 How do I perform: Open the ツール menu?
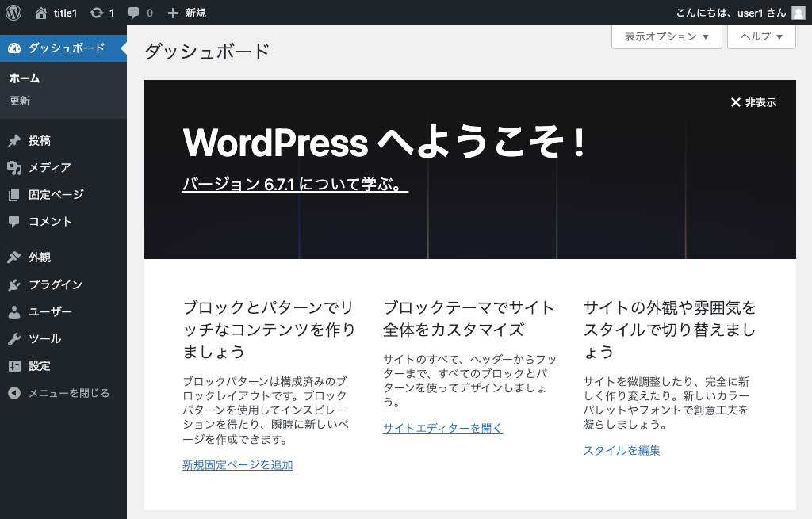point(63,339)
